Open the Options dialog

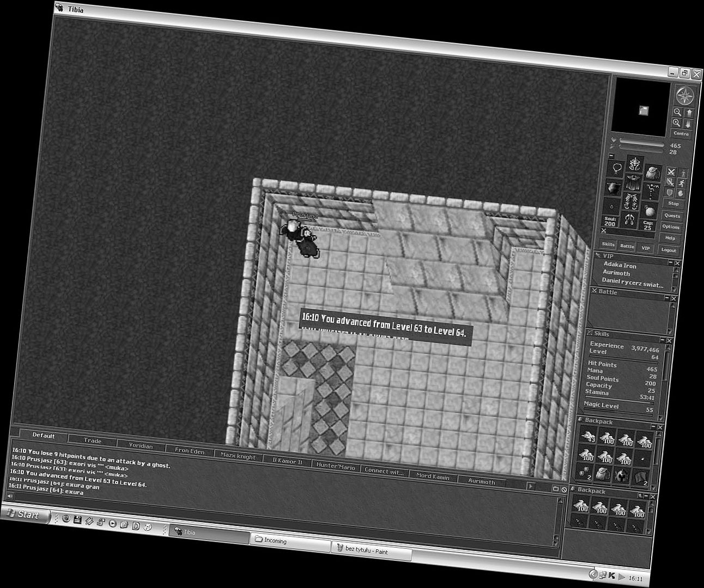[671, 227]
